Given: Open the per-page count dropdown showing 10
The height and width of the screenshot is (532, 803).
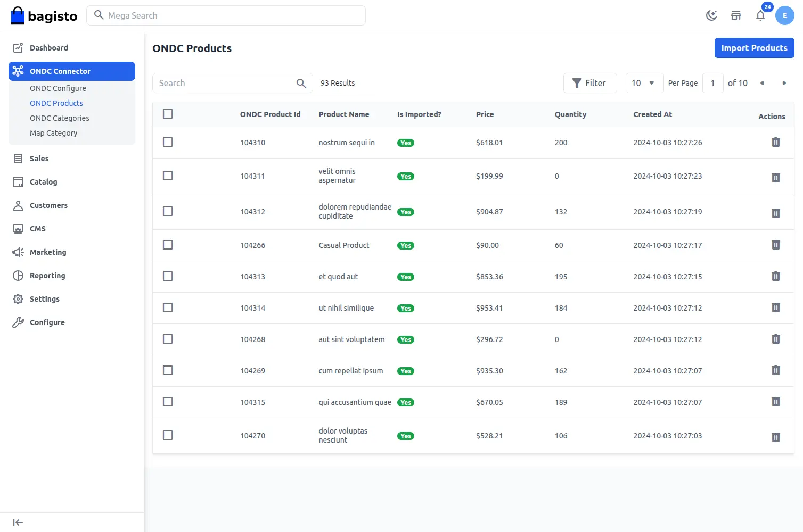Looking at the screenshot, I should [x=644, y=83].
